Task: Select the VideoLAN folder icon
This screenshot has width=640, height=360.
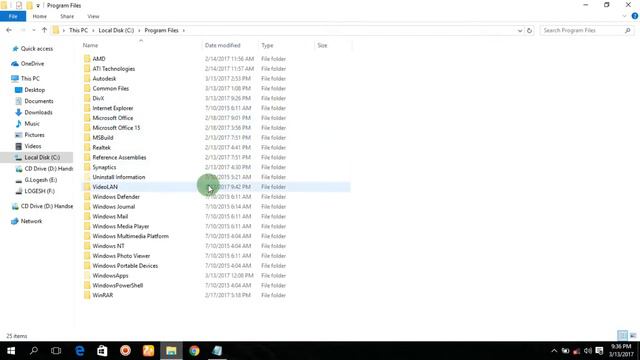Action: coord(87,187)
